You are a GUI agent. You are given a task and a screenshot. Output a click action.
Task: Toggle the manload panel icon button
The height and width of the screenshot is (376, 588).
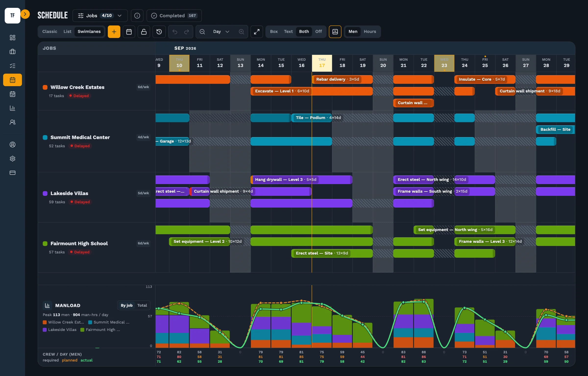(335, 32)
